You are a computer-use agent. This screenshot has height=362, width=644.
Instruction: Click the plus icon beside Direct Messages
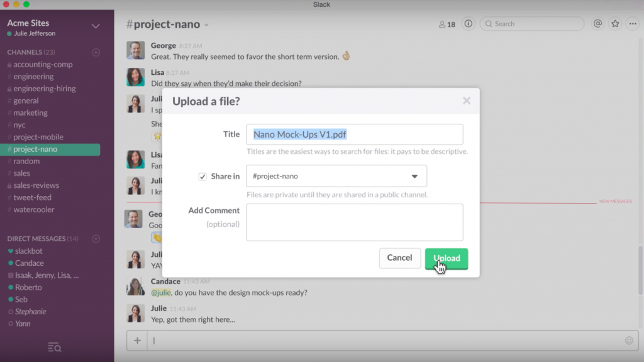tap(96, 239)
